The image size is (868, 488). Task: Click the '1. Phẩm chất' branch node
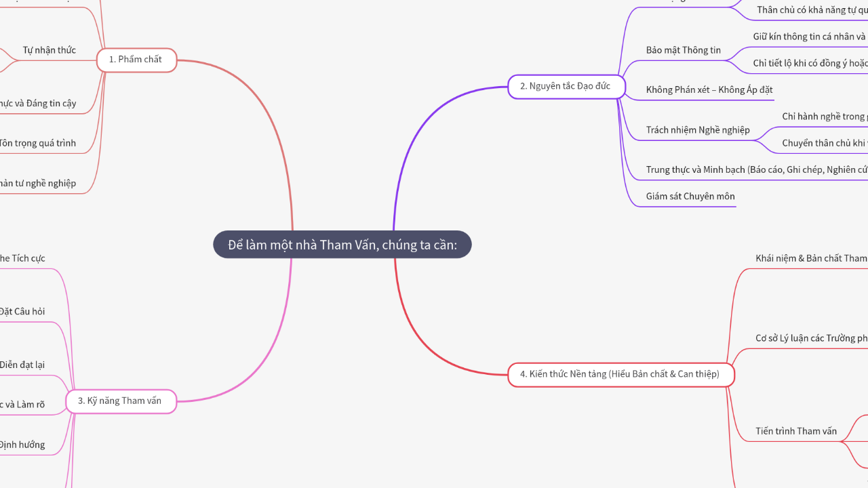(x=136, y=60)
